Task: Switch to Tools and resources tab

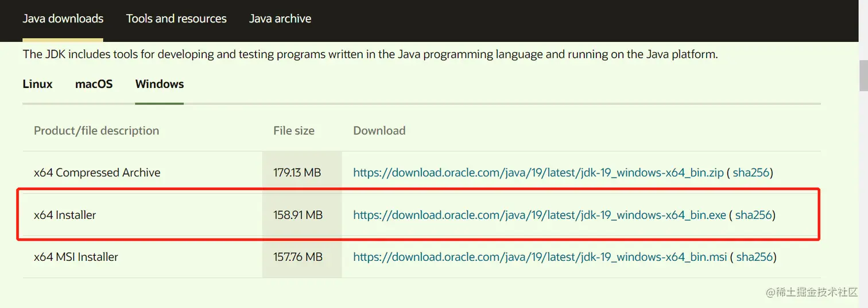Action: (x=176, y=18)
